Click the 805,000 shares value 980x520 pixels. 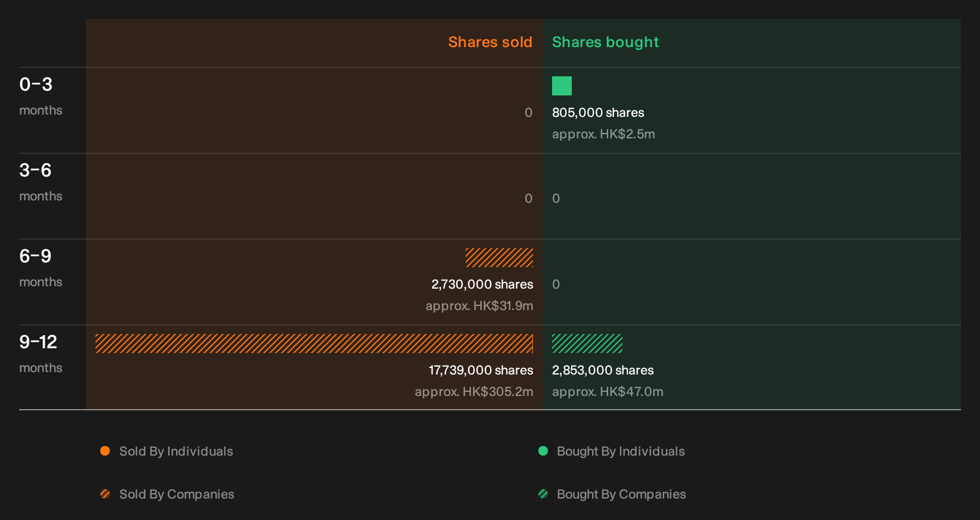(598, 113)
